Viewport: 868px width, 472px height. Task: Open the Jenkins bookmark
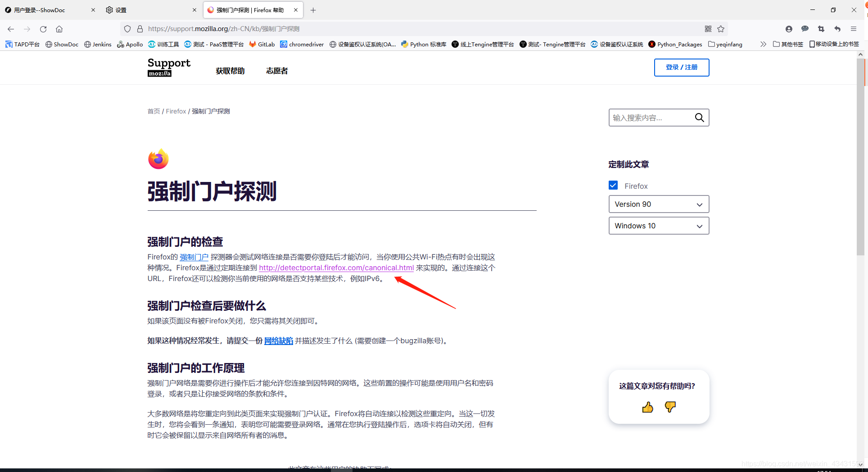click(98, 44)
